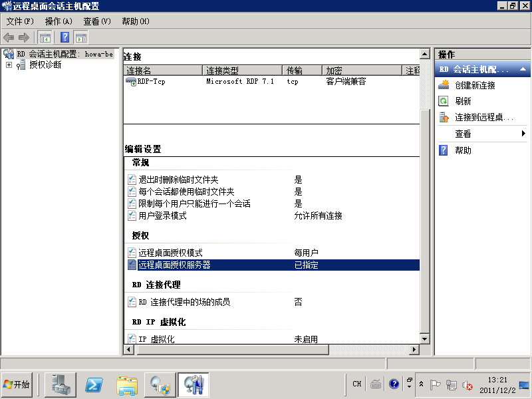Open the 操作(A) menu

point(59,21)
